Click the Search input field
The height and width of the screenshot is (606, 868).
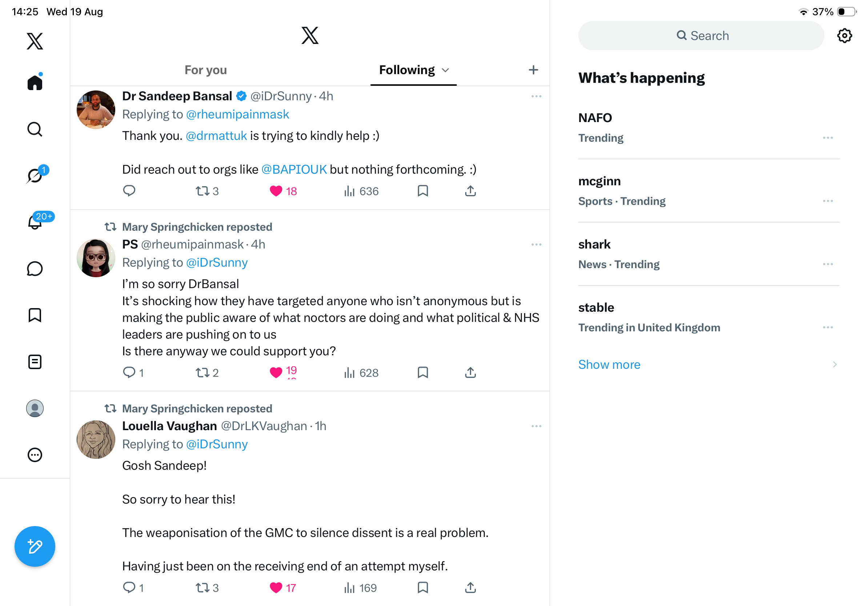[701, 36]
